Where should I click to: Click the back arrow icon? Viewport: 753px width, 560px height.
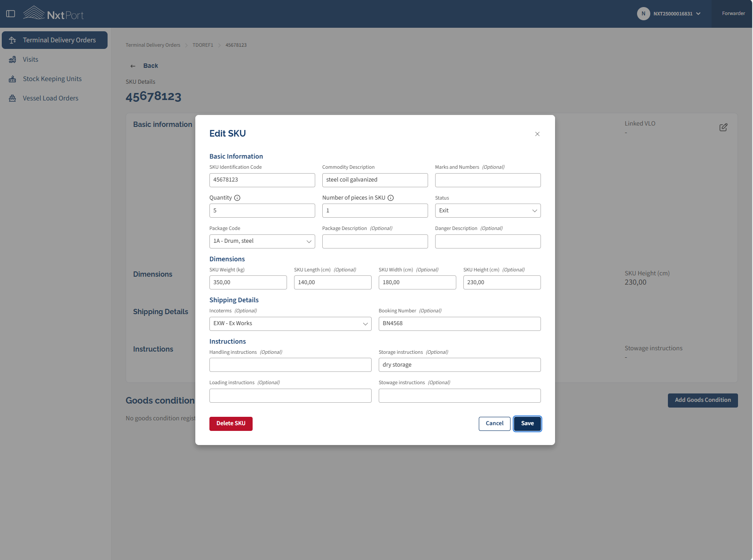133,66
